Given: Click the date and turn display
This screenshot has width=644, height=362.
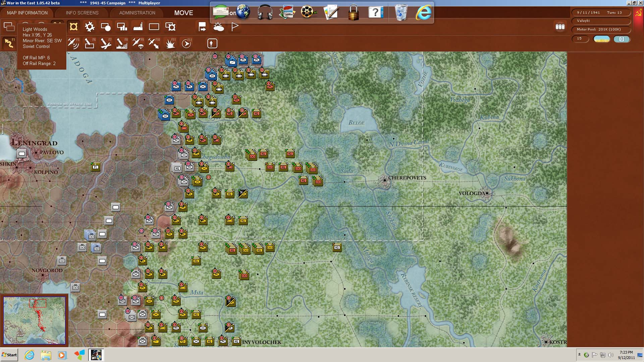Looking at the screenshot, I should click(601, 12).
